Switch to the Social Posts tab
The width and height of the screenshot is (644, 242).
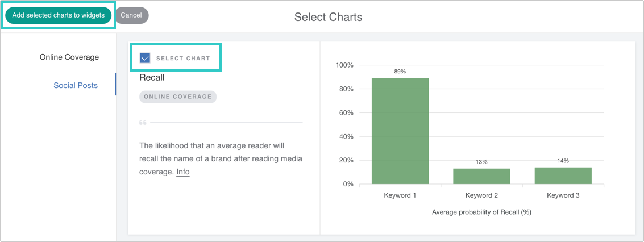(x=76, y=85)
